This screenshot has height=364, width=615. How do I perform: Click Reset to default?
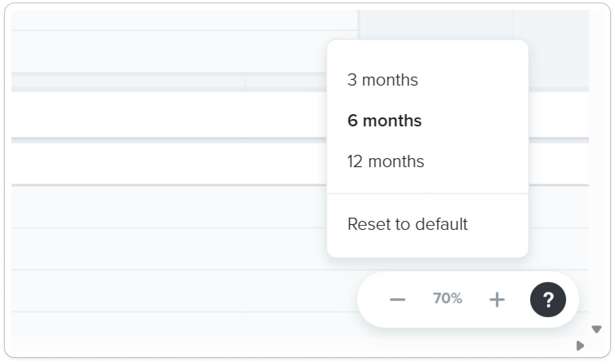[x=407, y=224]
